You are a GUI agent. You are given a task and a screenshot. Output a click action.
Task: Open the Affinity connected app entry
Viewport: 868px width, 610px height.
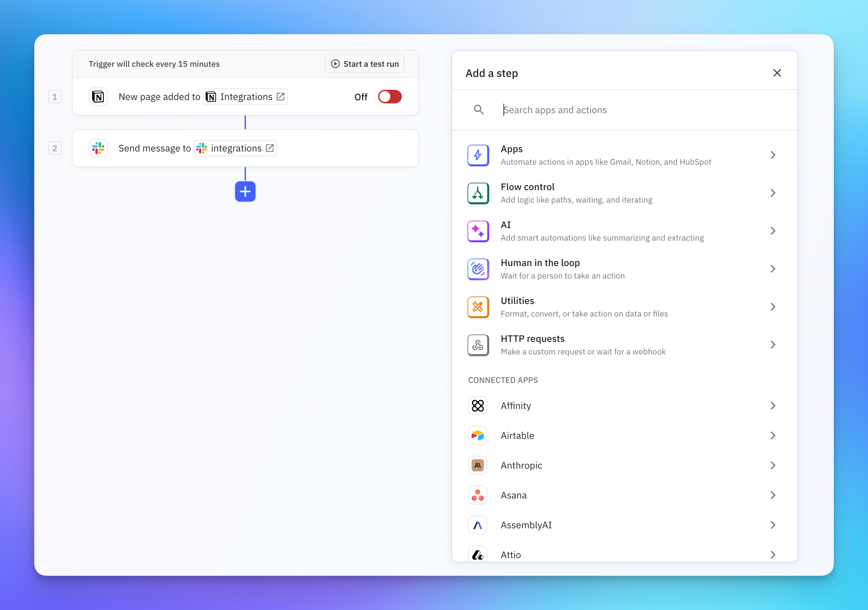516,406
